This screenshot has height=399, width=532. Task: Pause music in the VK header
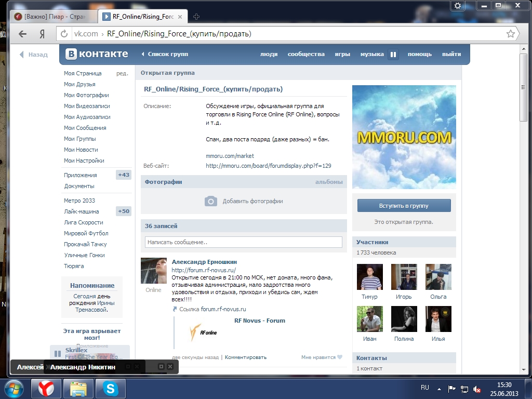pyautogui.click(x=393, y=54)
